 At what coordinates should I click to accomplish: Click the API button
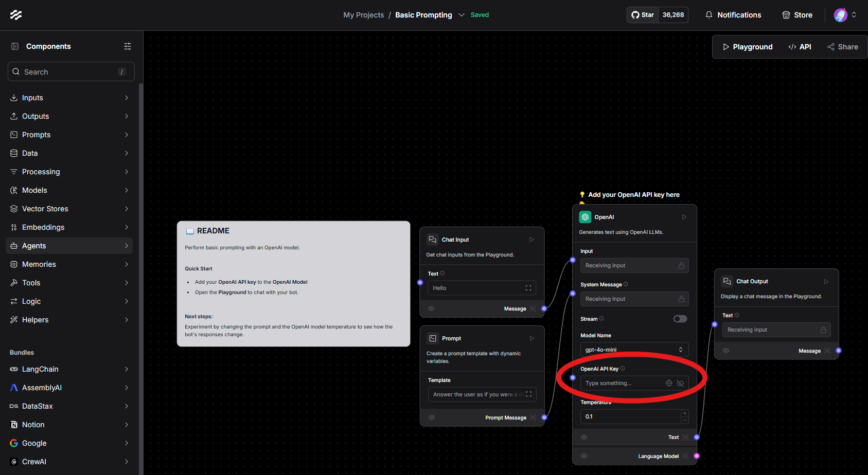(x=800, y=47)
